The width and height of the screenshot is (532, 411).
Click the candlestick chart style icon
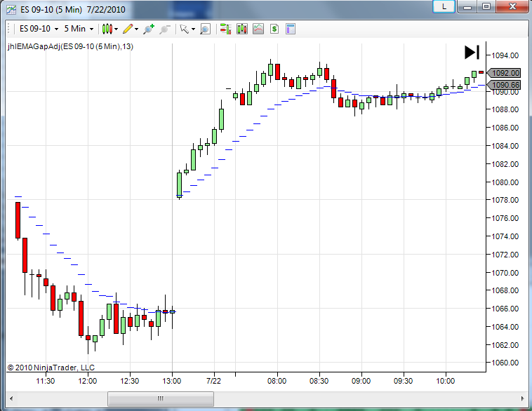[107, 29]
